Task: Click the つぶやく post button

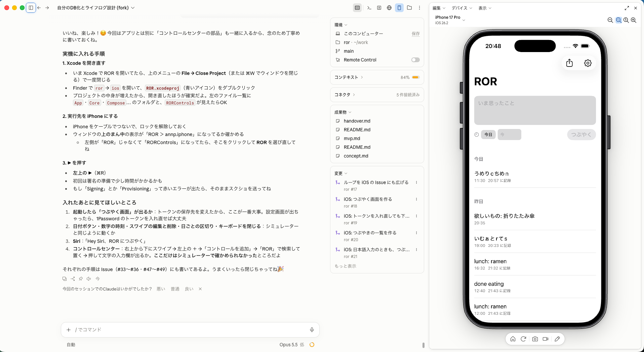Action: point(581,135)
